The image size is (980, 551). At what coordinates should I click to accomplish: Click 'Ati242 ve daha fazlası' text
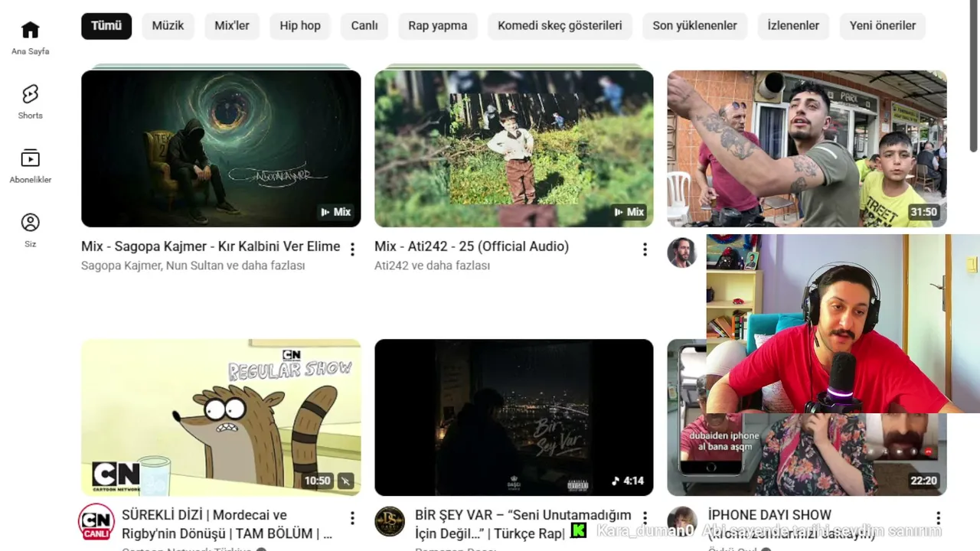[x=432, y=266]
